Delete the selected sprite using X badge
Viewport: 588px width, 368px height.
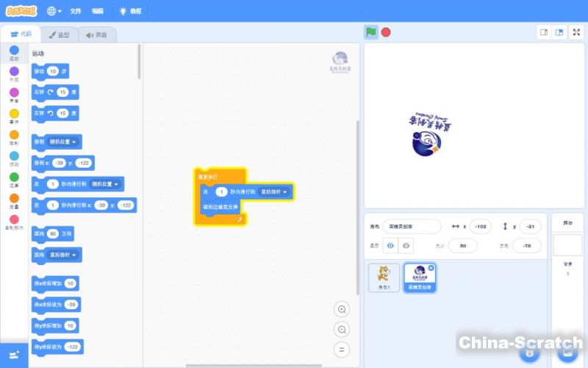pyautogui.click(x=431, y=268)
